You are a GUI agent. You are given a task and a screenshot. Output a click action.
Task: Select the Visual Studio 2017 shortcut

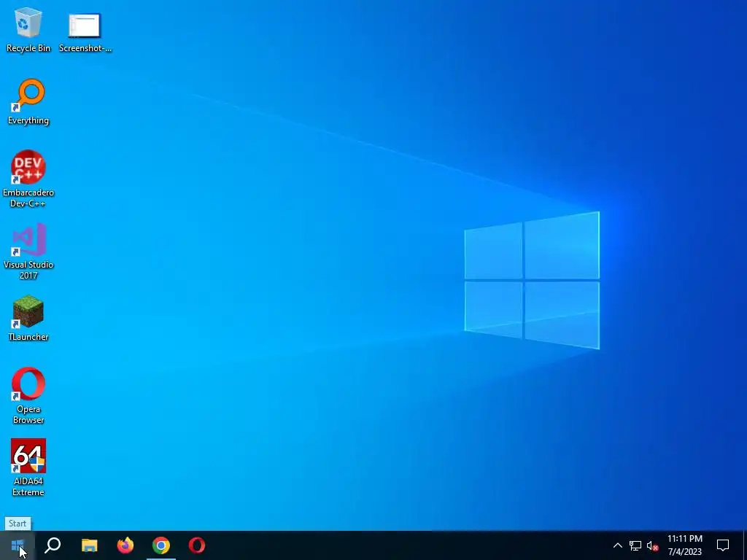coord(28,252)
